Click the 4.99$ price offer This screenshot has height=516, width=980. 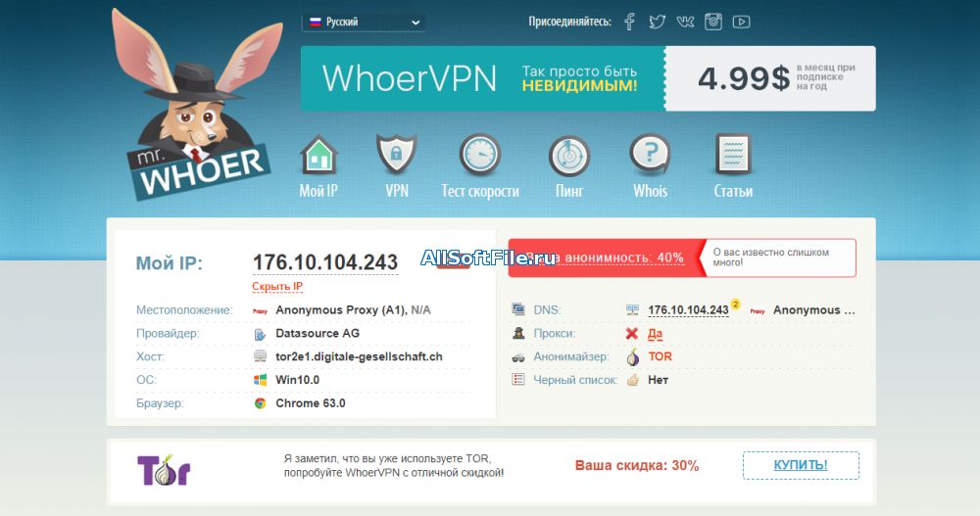pos(770,78)
